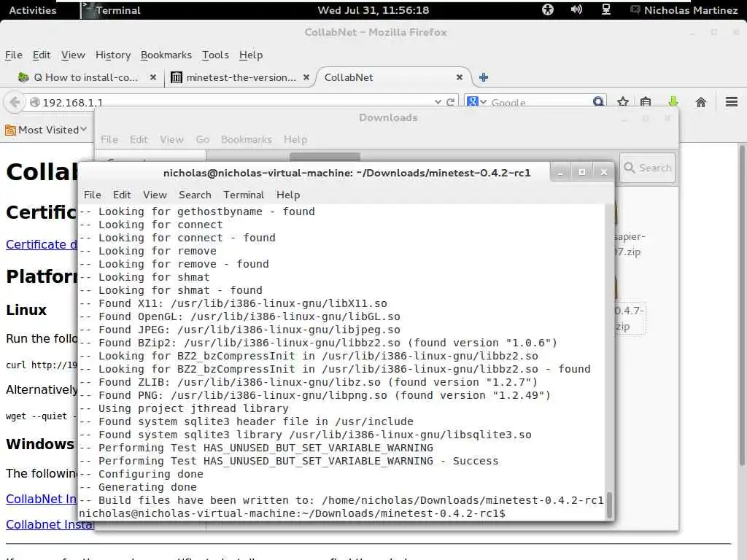Open terminal Edit menu

tap(122, 195)
